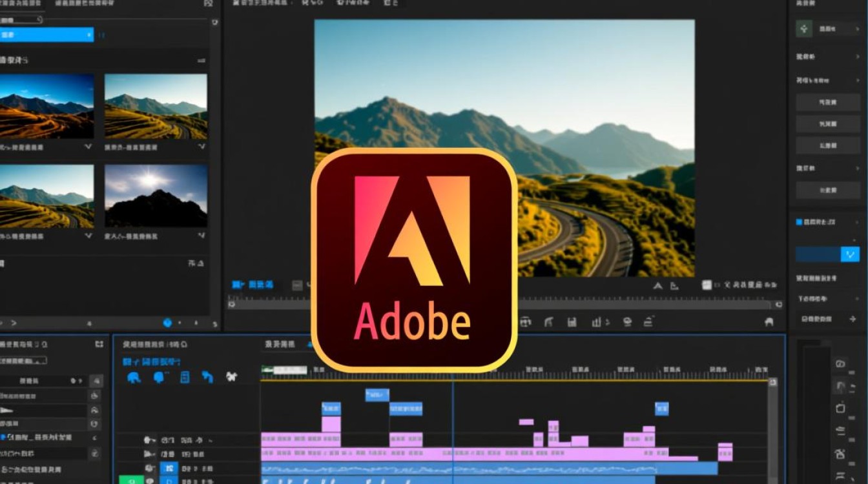Viewport: 868px width, 484px height.
Task: Switch to the first tab of the timeline panel
Action: [x=155, y=345]
